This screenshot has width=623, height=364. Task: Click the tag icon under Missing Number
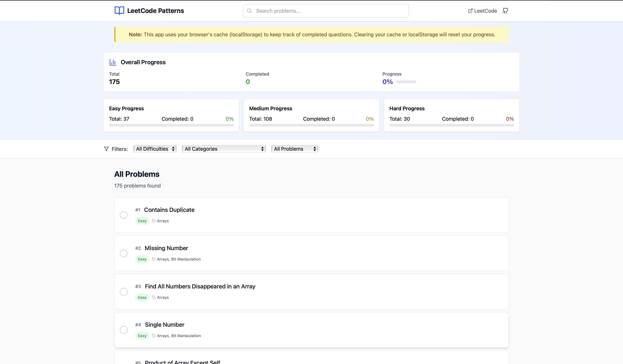[154, 259]
